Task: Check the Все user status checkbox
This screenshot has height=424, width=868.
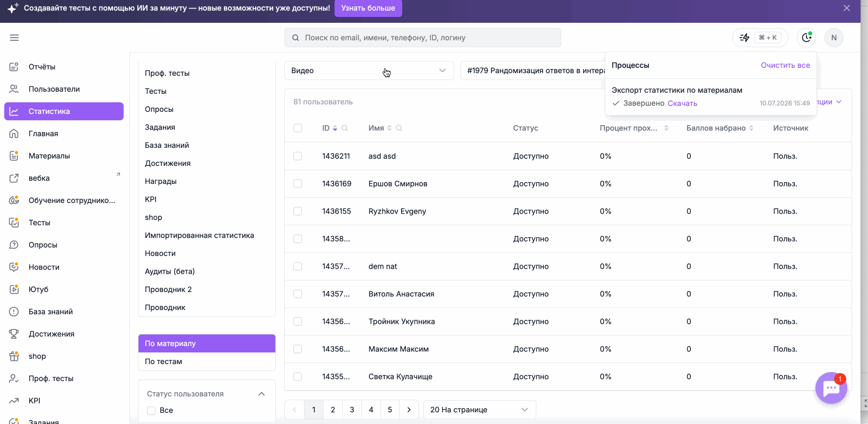Action: [x=151, y=411]
